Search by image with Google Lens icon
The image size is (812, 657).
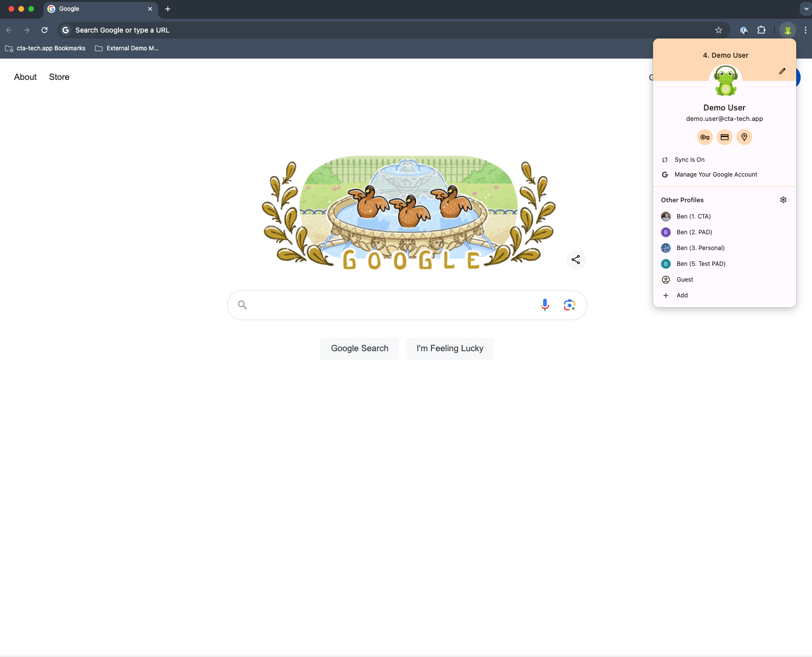click(x=570, y=305)
